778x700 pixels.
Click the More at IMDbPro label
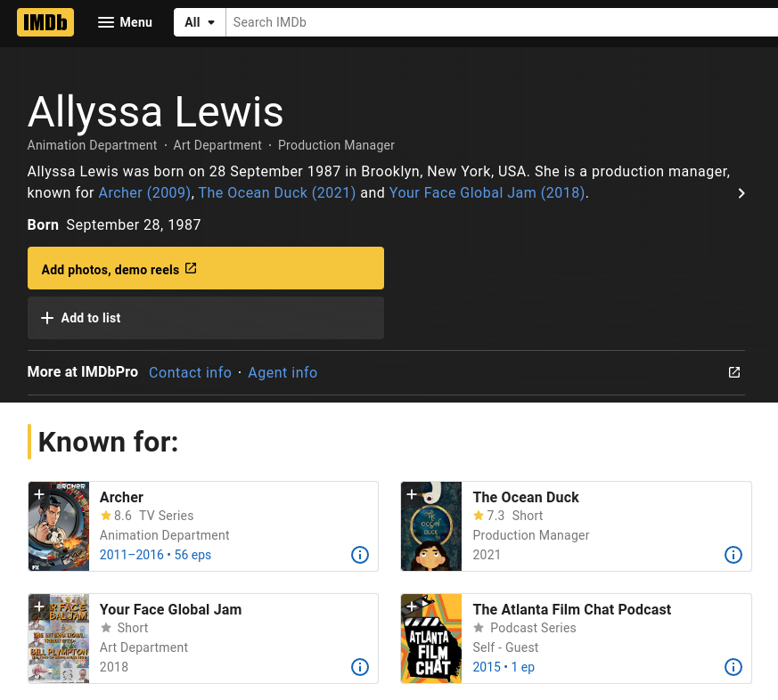click(82, 371)
